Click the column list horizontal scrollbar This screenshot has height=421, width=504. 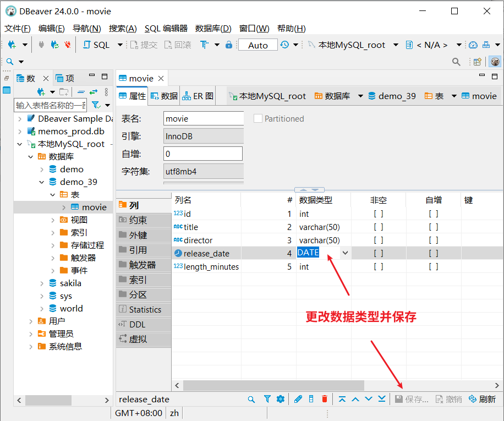pyautogui.click(x=273, y=385)
